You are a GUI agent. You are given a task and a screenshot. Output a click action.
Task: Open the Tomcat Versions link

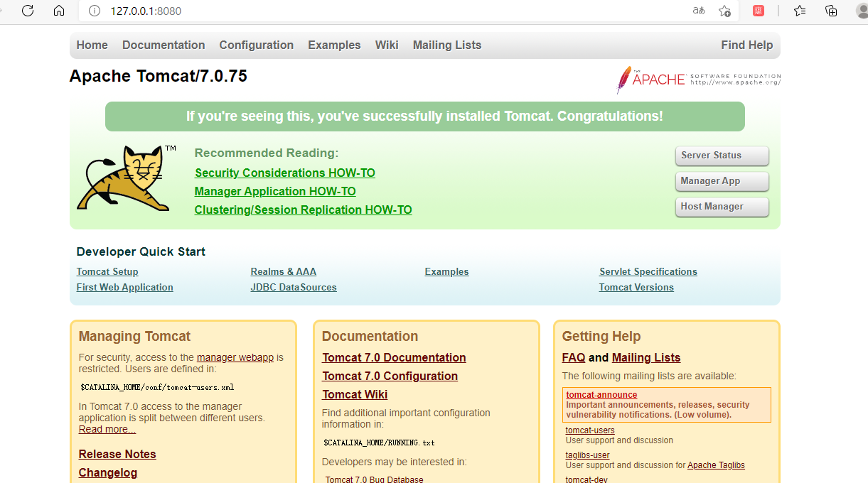(636, 287)
